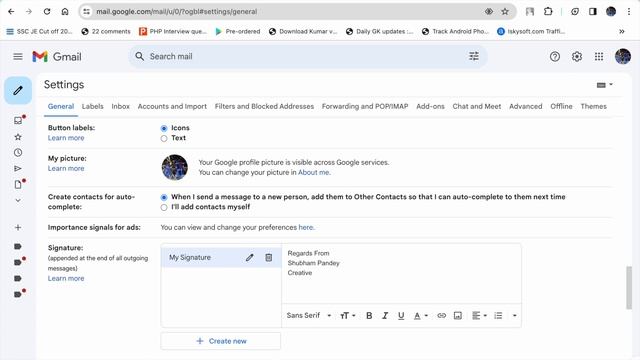Click the settings page vertical scrollbar
The height and width of the screenshot is (360, 640).
coord(629,288)
